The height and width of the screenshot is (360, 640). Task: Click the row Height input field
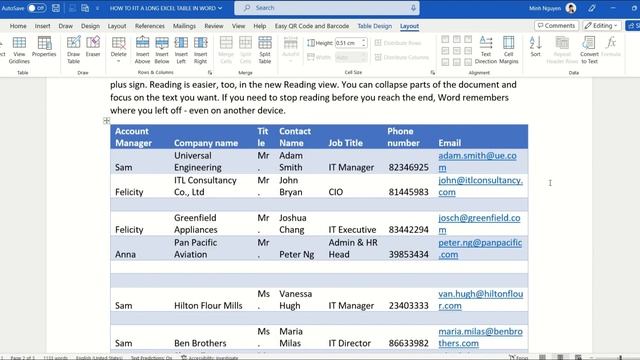click(x=347, y=43)
